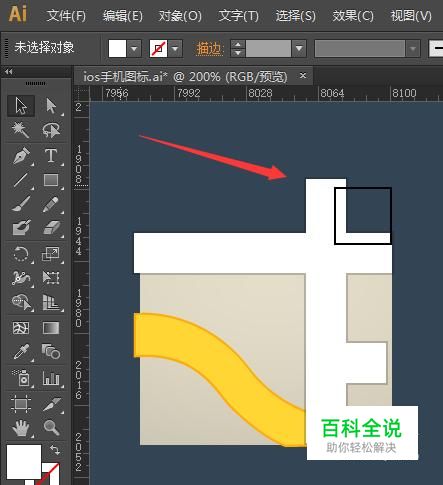This screenshot has width=443, height=485.
Task: Open the 效果(C) menu
Action: click(x=353, y=16)
